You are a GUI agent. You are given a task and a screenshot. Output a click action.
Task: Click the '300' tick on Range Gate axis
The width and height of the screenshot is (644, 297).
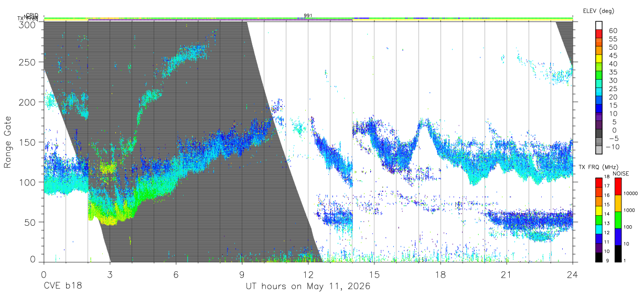click(28, 24)
